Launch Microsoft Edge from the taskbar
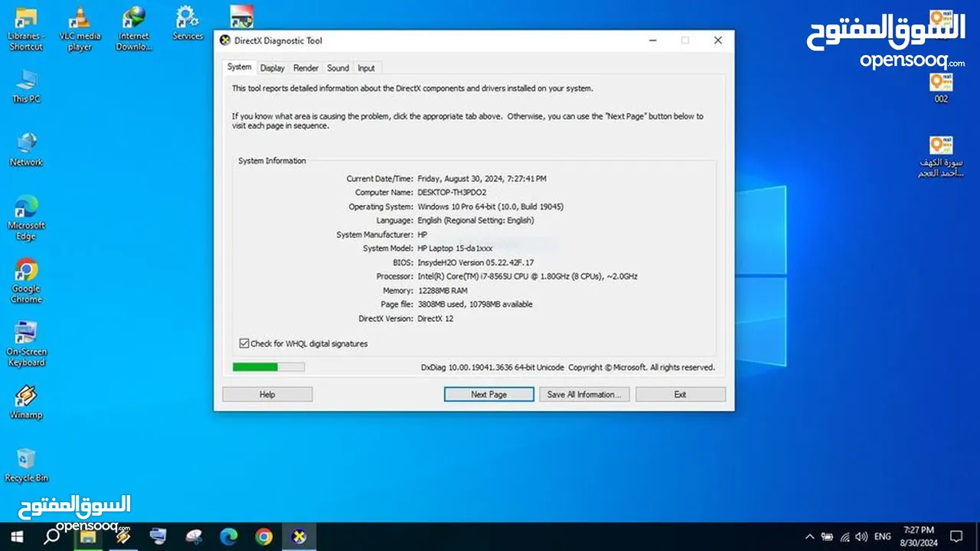The height and width of the screenshot is (551, 980). [229, 536]
